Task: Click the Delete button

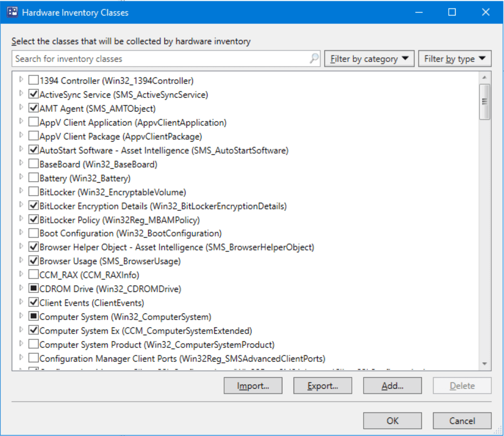Action: tap(462, 386)
